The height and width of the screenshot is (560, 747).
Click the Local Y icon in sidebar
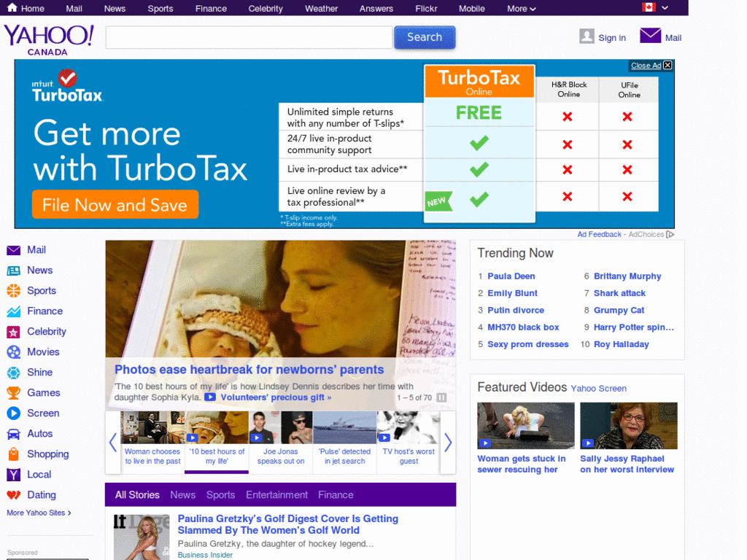[x=13, y=475]
